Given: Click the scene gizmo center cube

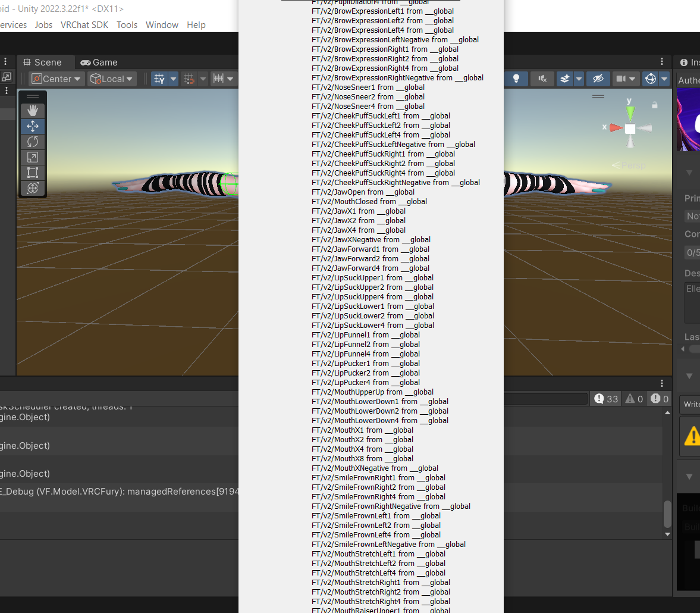Looking at the screenshot, I should pyautogui.click(x=630, y=129).
